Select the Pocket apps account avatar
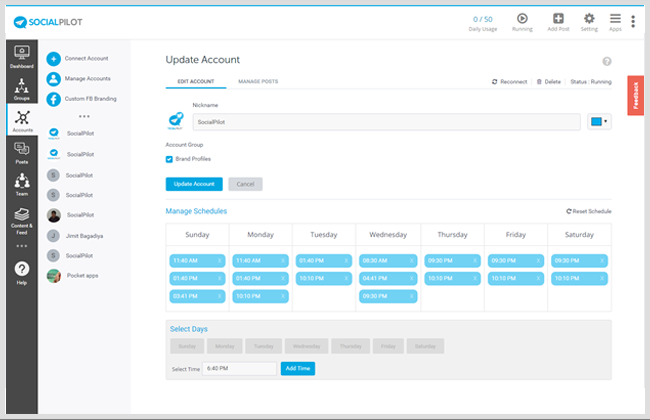Viewport: 650px width, 420px height. point(53,276)
